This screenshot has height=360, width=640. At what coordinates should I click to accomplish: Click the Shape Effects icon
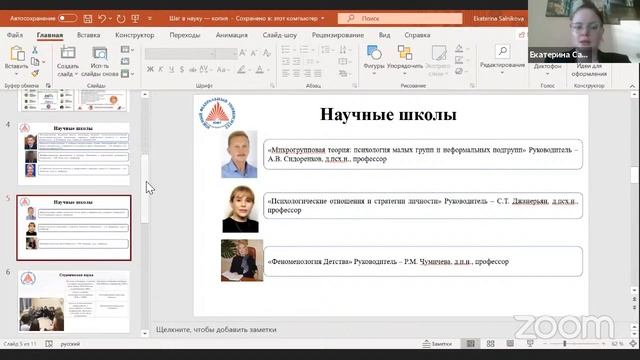point(459,71)
